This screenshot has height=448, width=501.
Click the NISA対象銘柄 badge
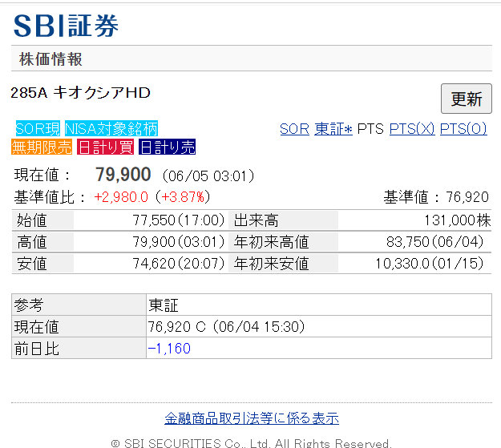pyautogui.click(x=111, y=128)
